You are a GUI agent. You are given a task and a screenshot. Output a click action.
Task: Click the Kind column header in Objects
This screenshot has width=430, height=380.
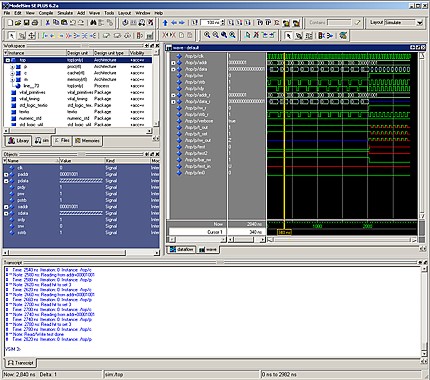(x=128, y=161)
